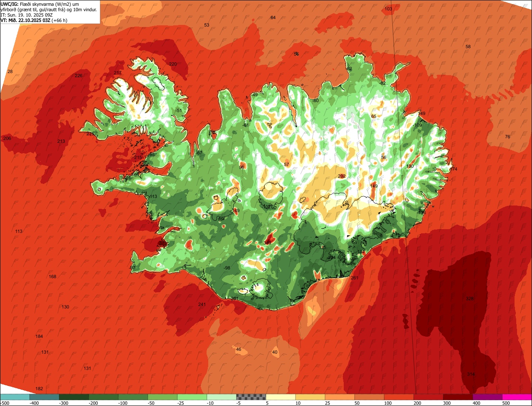Select the map value 220
Screen dimensions: 532x406
[173, 64]
